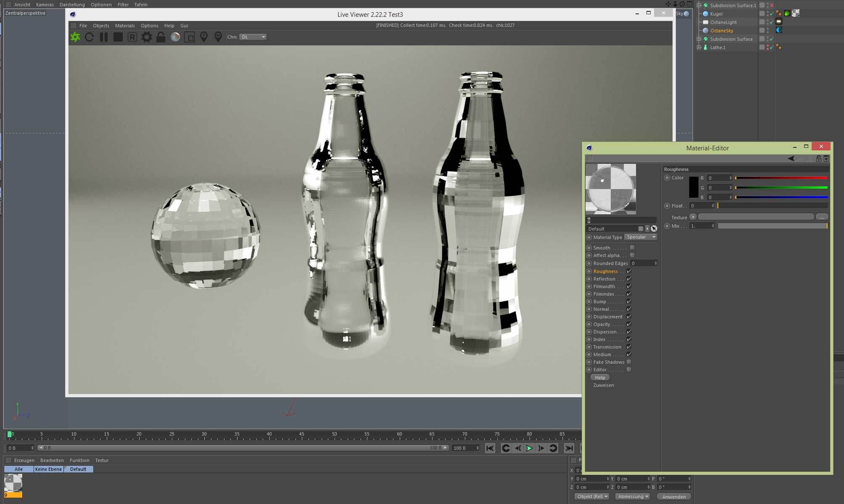Click the Help button in Material-Editor
Screen dimensions: 844x504
pyautogui.click(x=600, y=378)
